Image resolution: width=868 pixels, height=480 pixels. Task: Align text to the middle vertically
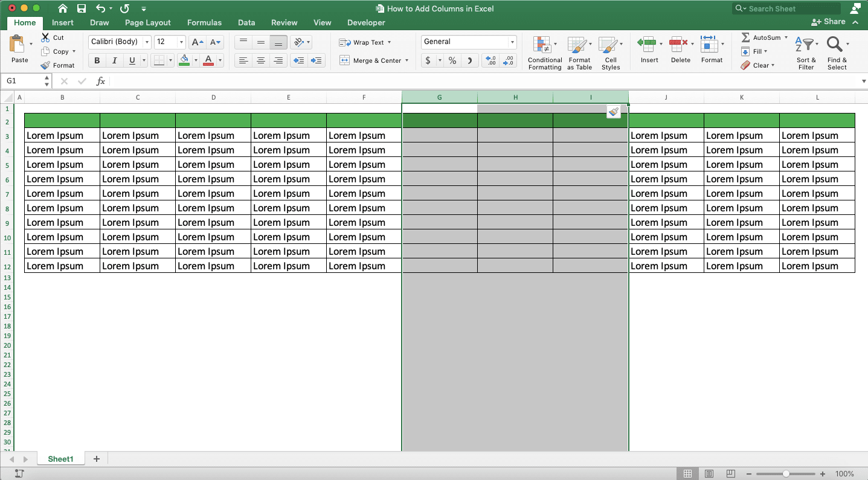pos(261,42)
